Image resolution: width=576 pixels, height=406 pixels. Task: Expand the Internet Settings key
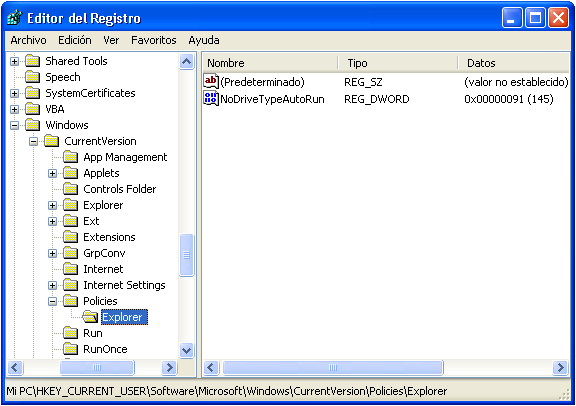pyautogui.click(x=53, y=285)
